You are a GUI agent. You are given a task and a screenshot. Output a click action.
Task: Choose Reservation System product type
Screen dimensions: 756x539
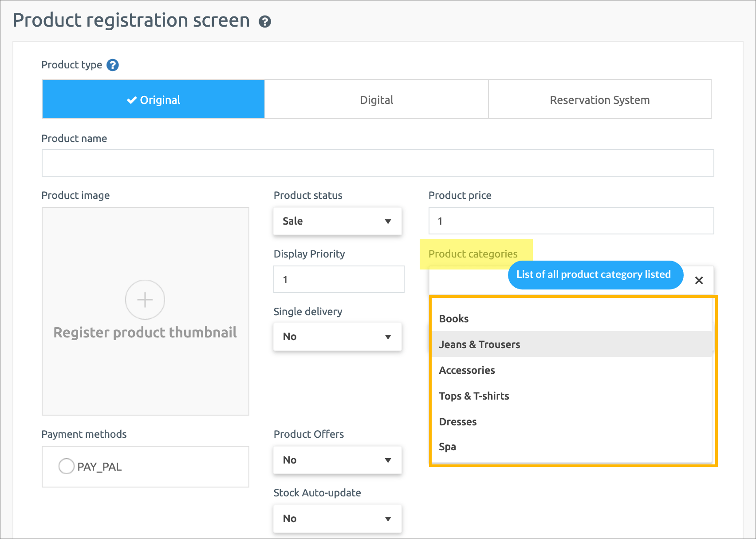click(x=599, y=99)
